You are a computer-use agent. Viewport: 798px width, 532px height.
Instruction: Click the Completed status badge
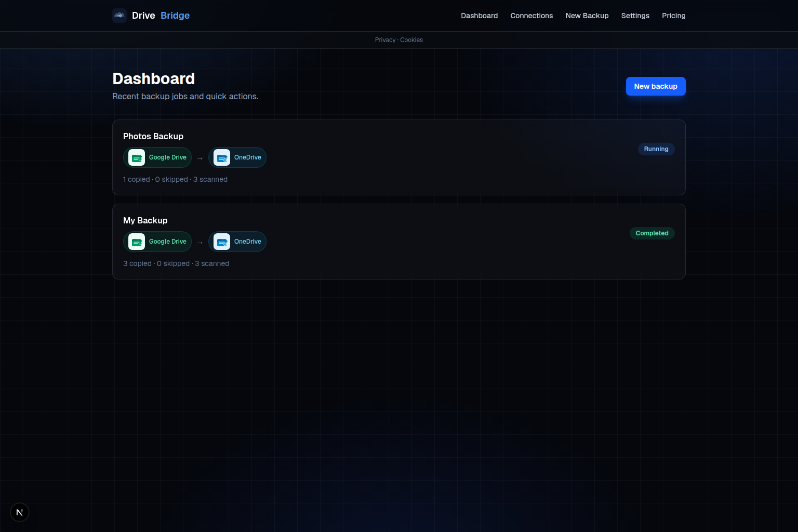coord(652,233)
